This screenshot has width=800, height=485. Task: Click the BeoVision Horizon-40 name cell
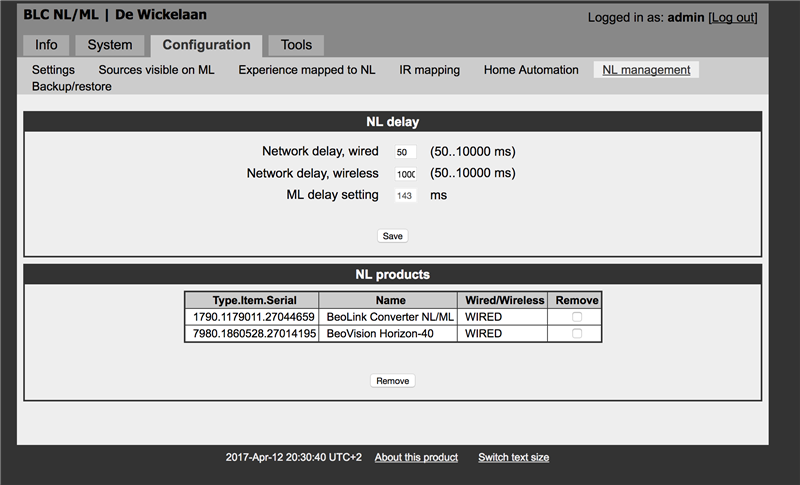[388, 334]
